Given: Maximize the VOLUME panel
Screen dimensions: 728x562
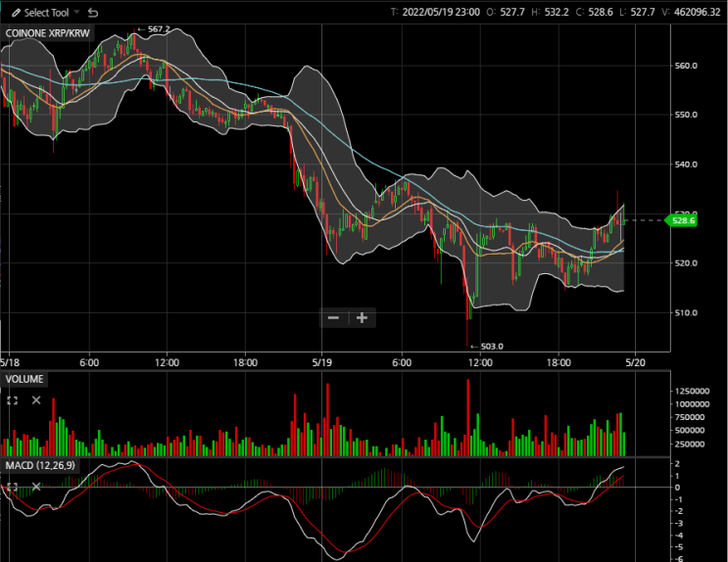Looking at the screenshot, I should [x=13, y=400].
